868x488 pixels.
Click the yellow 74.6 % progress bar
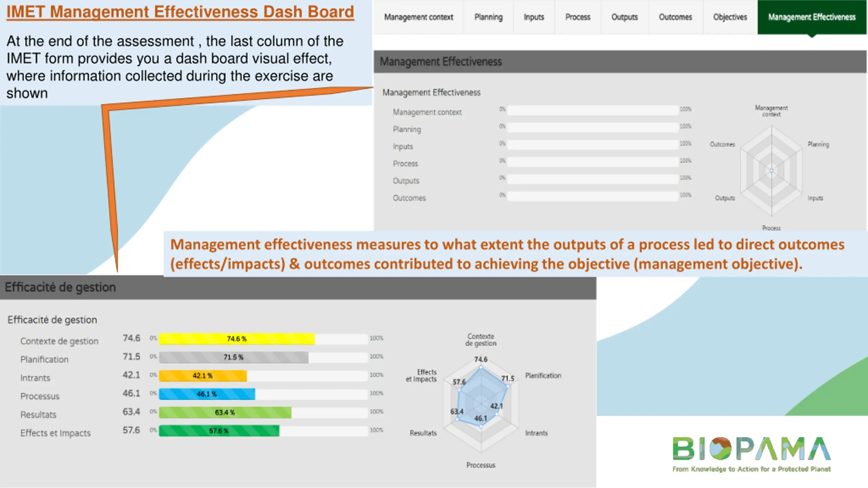click(237, 339)
